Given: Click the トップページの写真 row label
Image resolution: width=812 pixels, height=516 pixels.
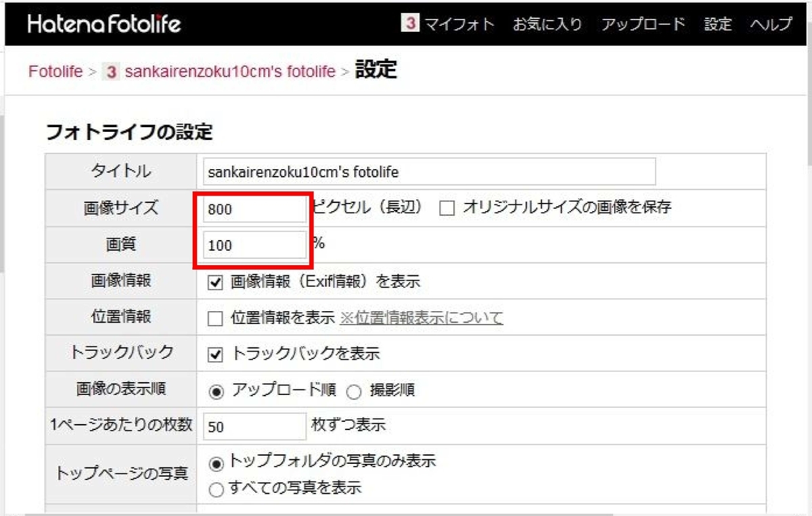Looking at the screenshot, I should coord(121,473).
